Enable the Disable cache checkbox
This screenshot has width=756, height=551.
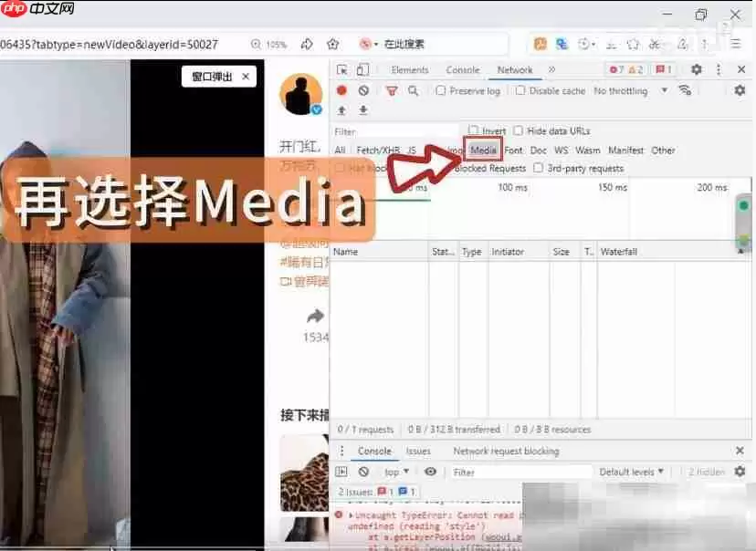pos(517,90)
